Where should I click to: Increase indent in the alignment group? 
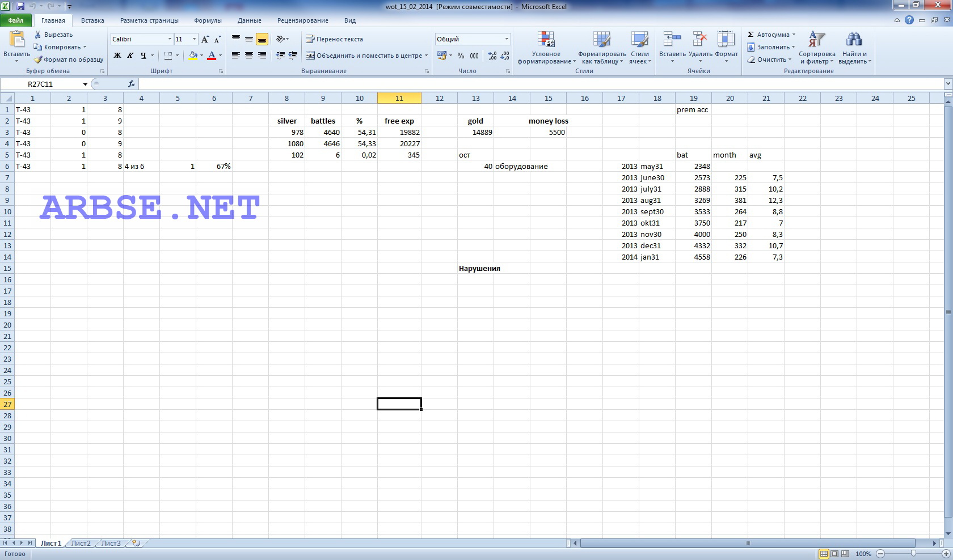pyautogui.click(x=293, y=56)
